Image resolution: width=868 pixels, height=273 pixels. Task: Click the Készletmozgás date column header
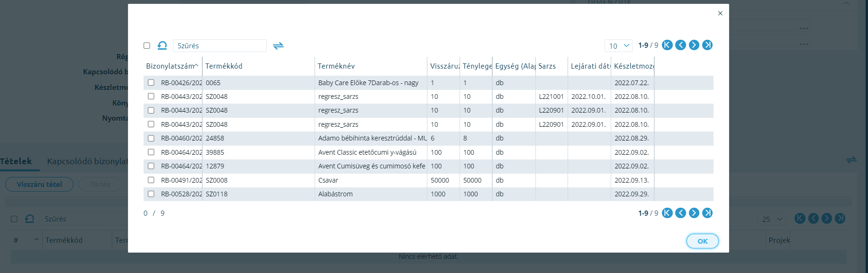click(633, 66)
